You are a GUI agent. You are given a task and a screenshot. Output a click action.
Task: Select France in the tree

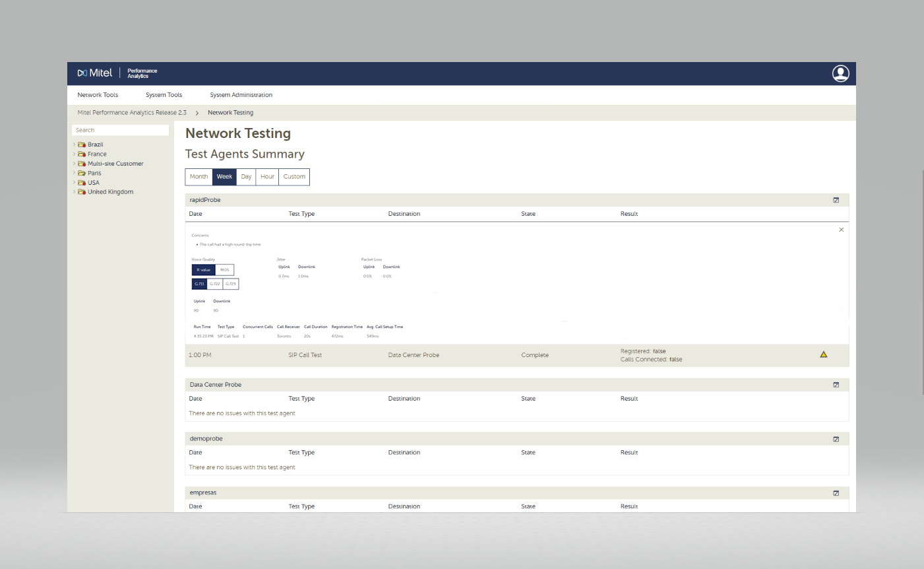[97, 154]
